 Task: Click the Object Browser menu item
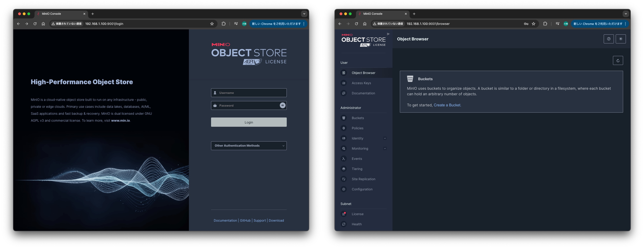[x=363, y=73]
